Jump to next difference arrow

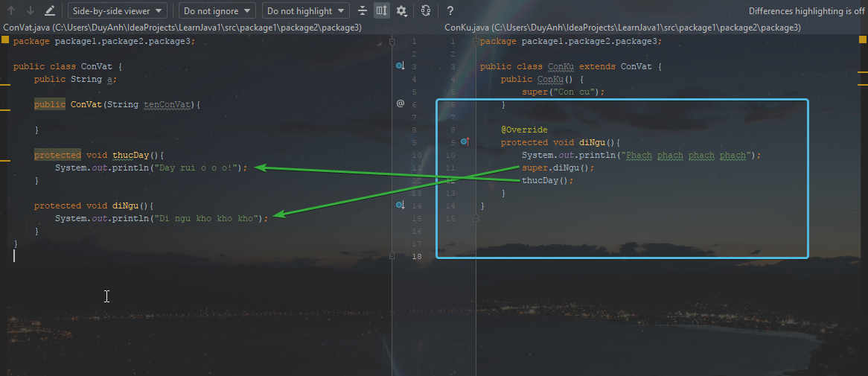point(31,11)
